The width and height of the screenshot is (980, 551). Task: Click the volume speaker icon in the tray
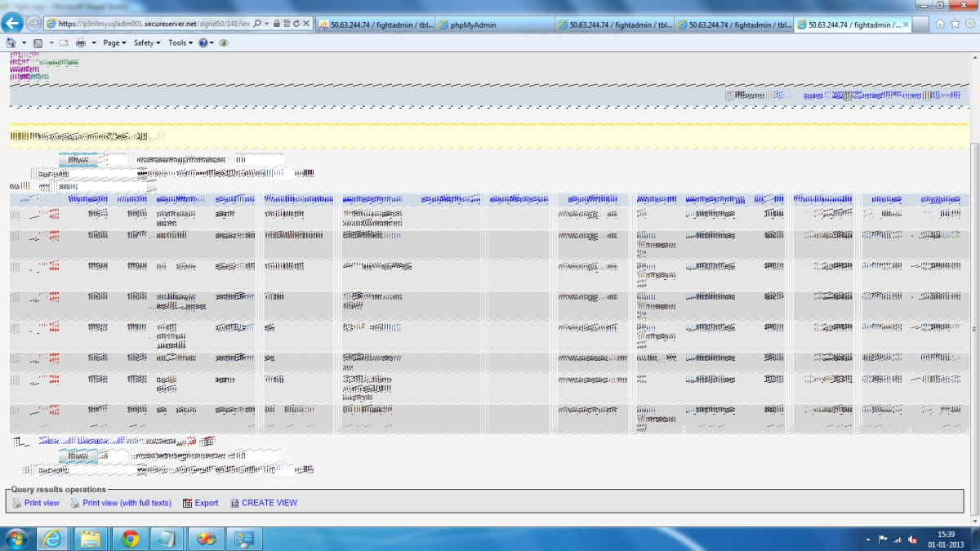[x=912, y=540]
